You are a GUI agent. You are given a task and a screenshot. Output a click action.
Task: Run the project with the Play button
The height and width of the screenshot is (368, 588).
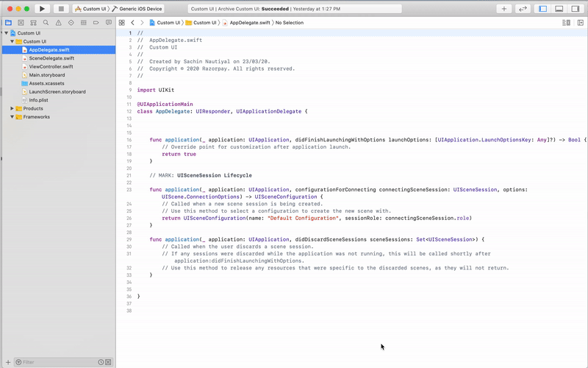click(x=42, y=9)
